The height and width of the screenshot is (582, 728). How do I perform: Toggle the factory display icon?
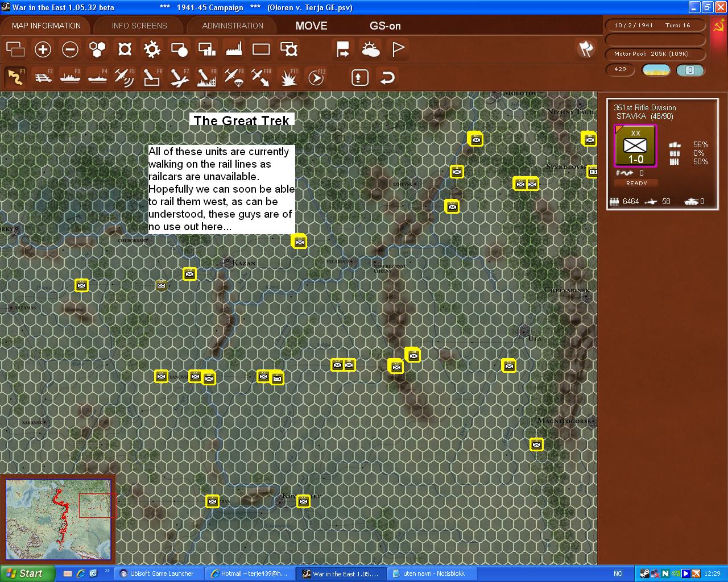pos(234,49)
